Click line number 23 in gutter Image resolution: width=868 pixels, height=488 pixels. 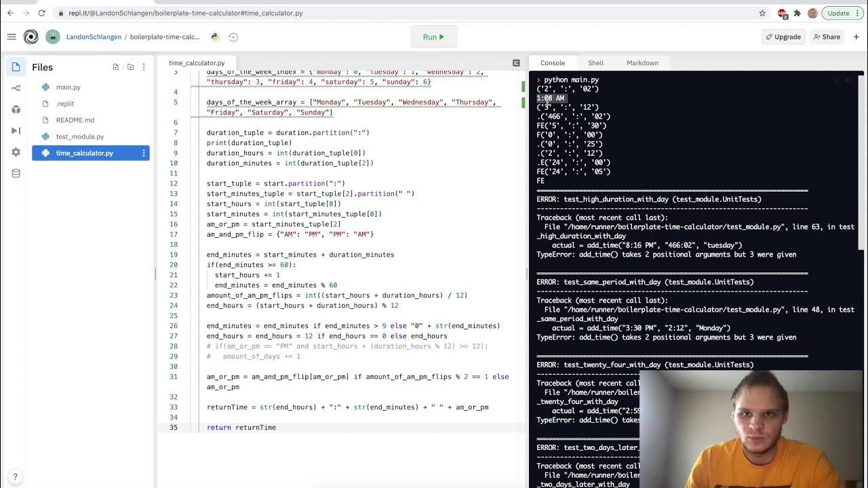point(174,296)
